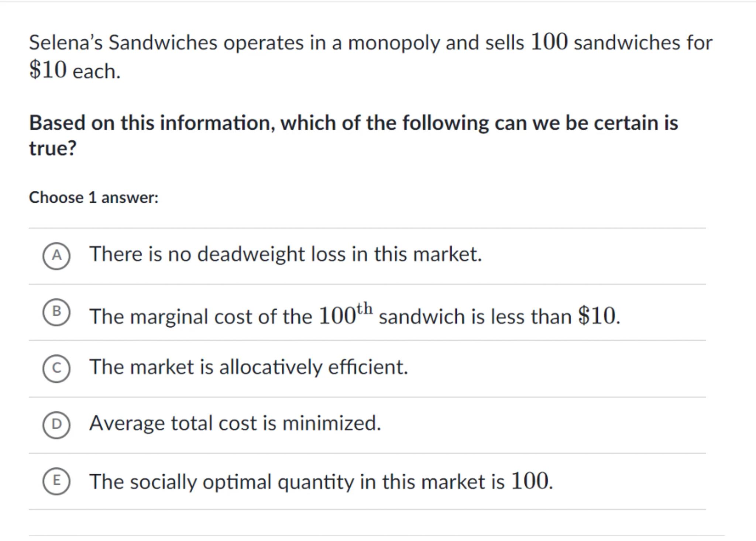Select radio button E circle

click(x=56, y=481)
